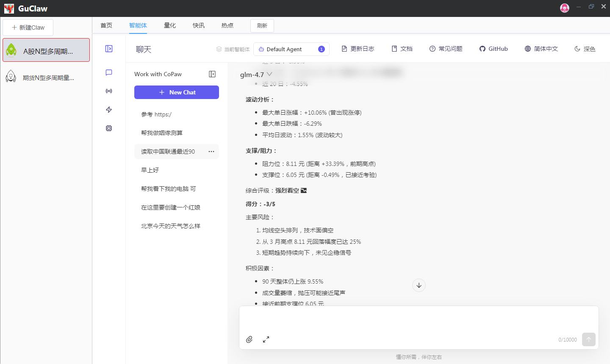
Task: Open the sidebar collapse panel icon
Action: (109, 49)
